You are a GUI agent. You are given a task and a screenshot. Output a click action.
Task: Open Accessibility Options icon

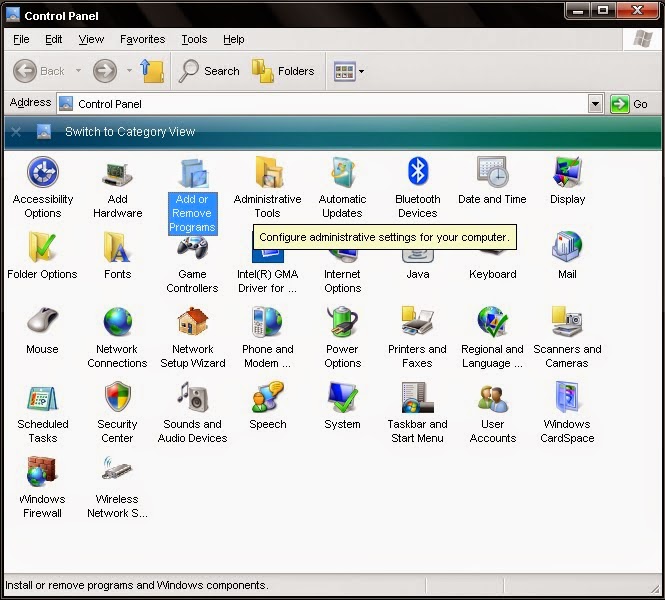43,172
